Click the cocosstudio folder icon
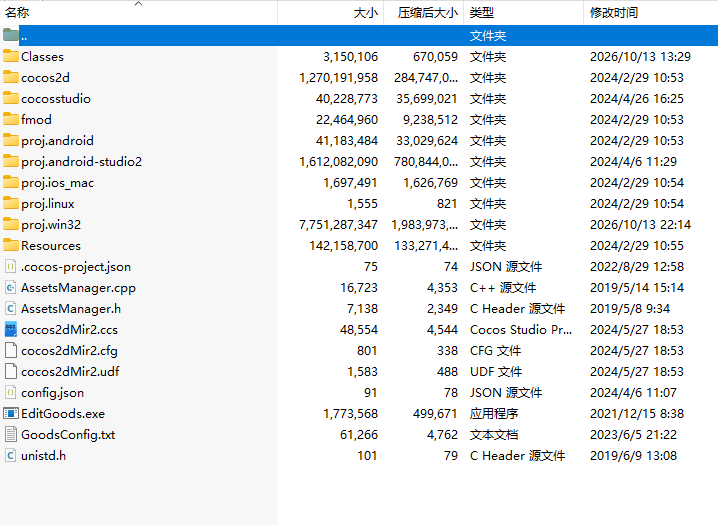Viewport: 718px width, 525px height. point(11,98)
